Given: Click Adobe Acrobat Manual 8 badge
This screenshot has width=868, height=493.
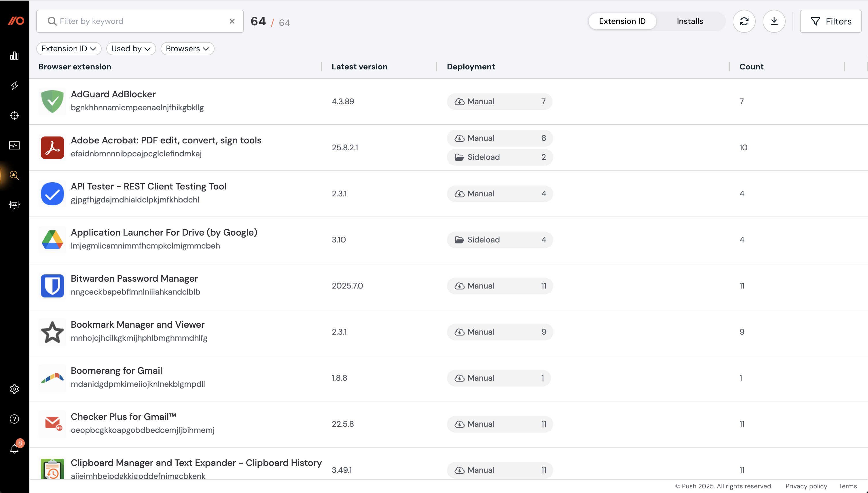Looking at the screenshot, I should [500, 138].
